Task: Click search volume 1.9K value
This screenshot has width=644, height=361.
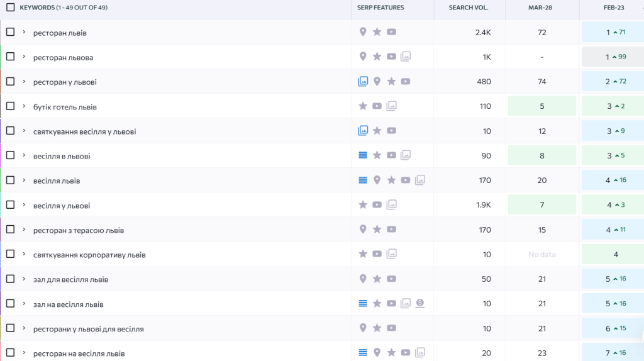Action: pyautogui.click(x=484, y=205)
